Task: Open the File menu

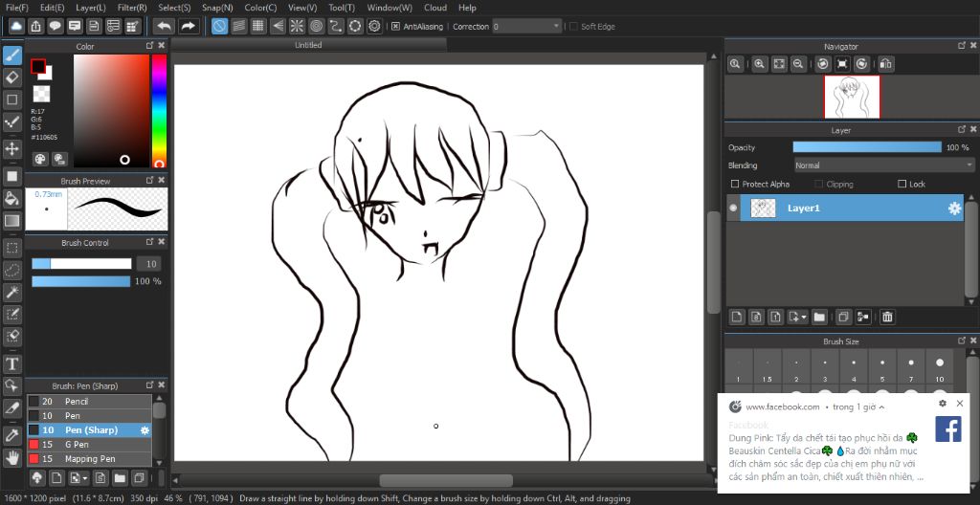Action: pyautogui.click(x=17, y=8)
